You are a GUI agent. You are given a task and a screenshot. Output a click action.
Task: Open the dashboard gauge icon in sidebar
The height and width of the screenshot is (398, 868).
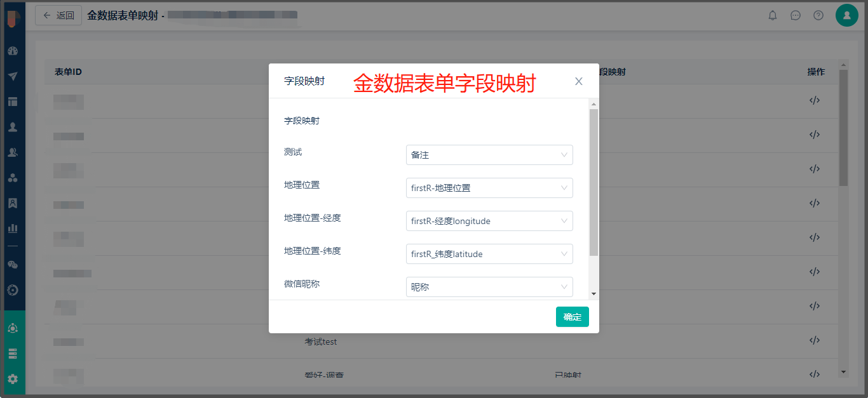[13, 51]
